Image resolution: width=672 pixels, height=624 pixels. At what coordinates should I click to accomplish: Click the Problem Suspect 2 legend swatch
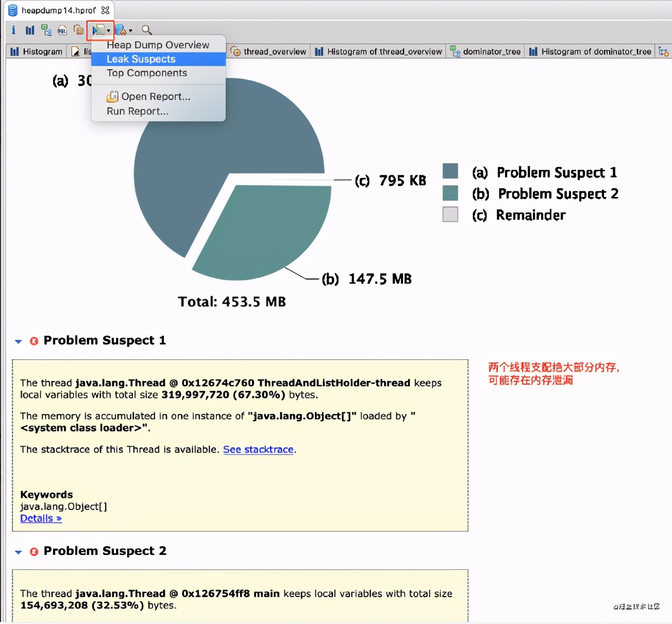coord(450,193)
